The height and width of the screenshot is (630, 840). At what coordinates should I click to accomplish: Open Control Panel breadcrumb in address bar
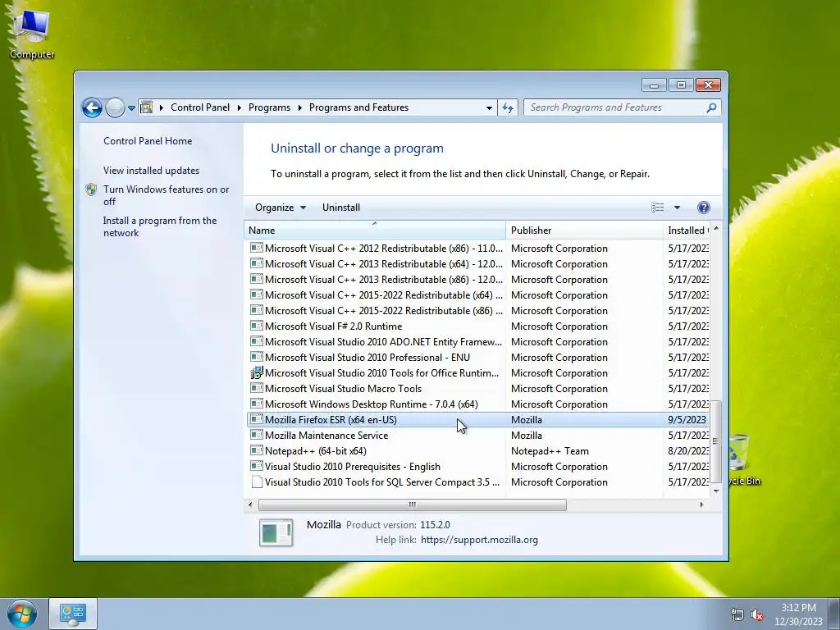[x=200, y=107]
